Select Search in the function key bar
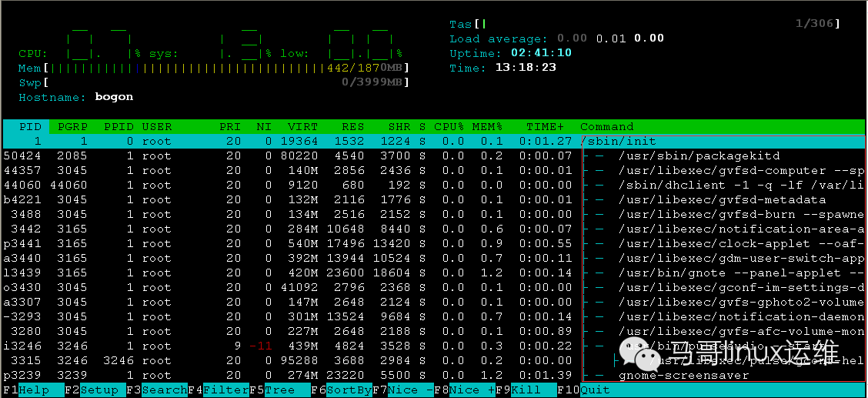 point(165,390)
